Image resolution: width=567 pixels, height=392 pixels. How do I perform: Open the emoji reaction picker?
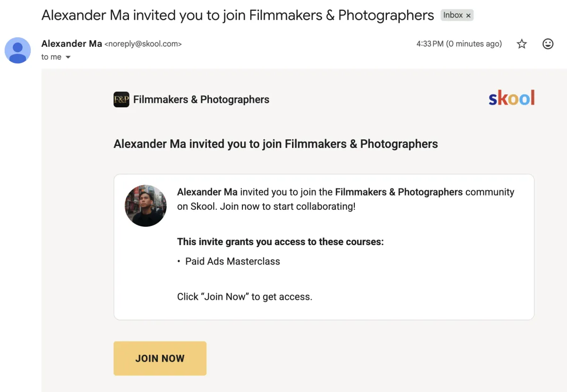[548, 44]
